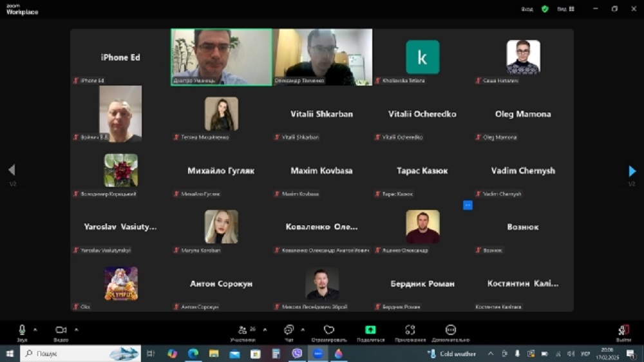Select the Антон Сорокун participant tile
This screenshot has height=362, width=644.
click(221, 283)
